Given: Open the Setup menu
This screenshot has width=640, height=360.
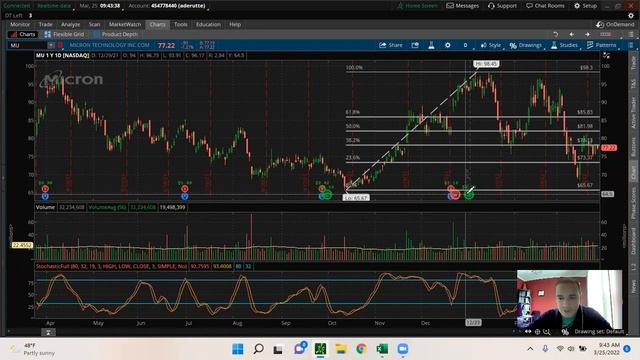Looking at the screenshot, I should click(x=585, y=6).
